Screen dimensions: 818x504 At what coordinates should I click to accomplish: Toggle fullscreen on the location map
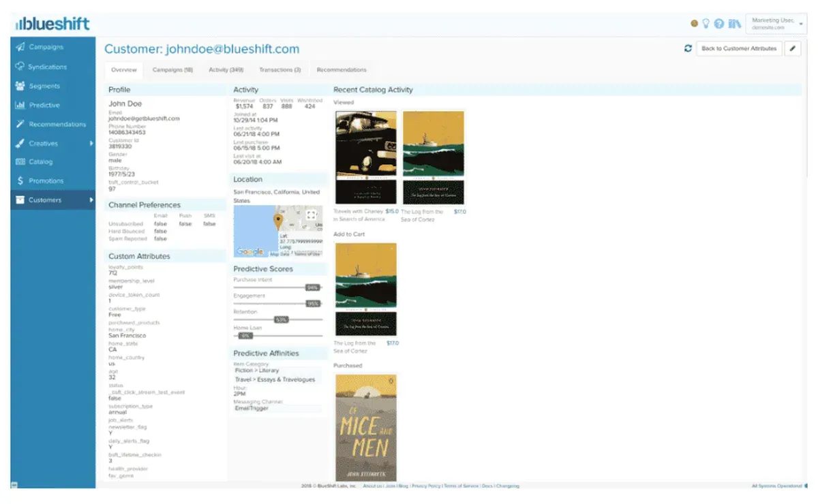(x=312, y=215)
